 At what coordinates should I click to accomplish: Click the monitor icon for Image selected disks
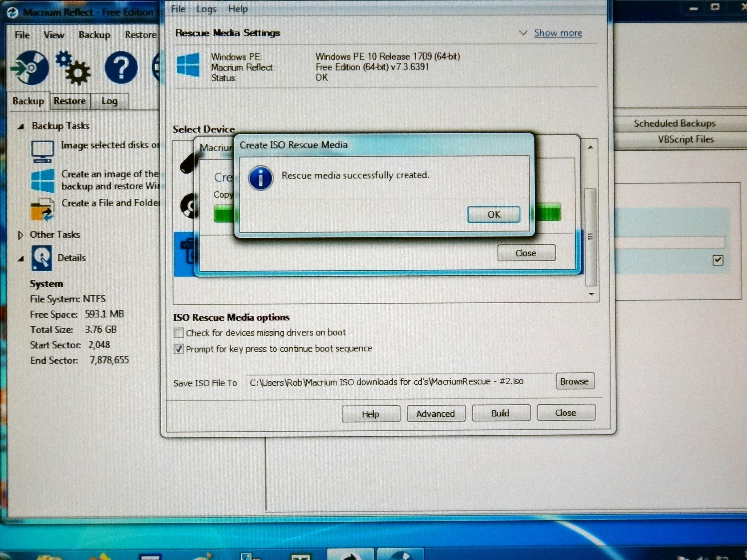pyautogui.click(x=42, y=151)
